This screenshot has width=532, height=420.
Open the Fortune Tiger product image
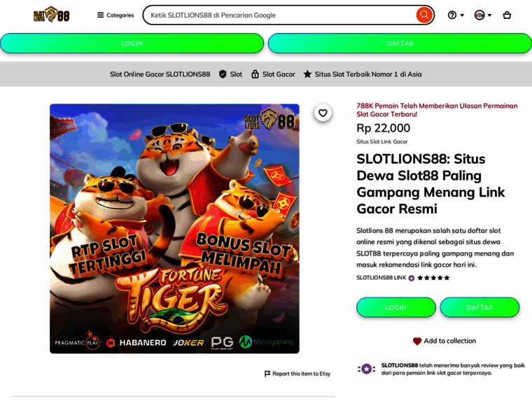(174, 229)
